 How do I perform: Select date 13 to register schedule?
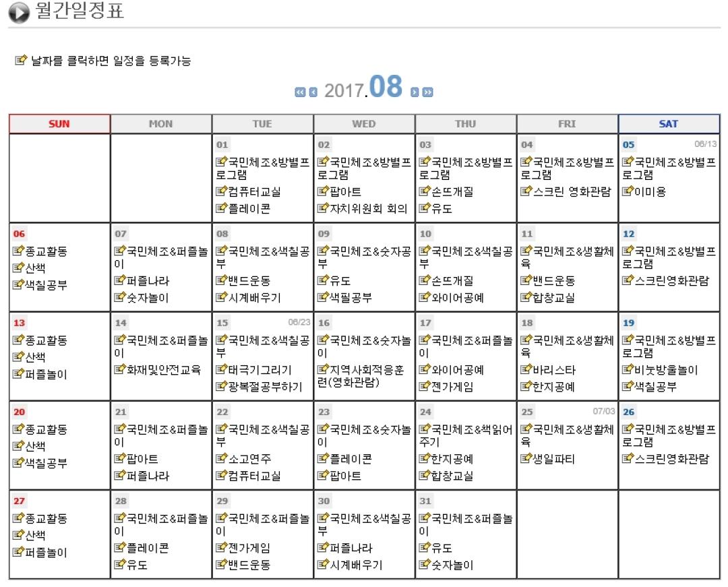point(19,323)
